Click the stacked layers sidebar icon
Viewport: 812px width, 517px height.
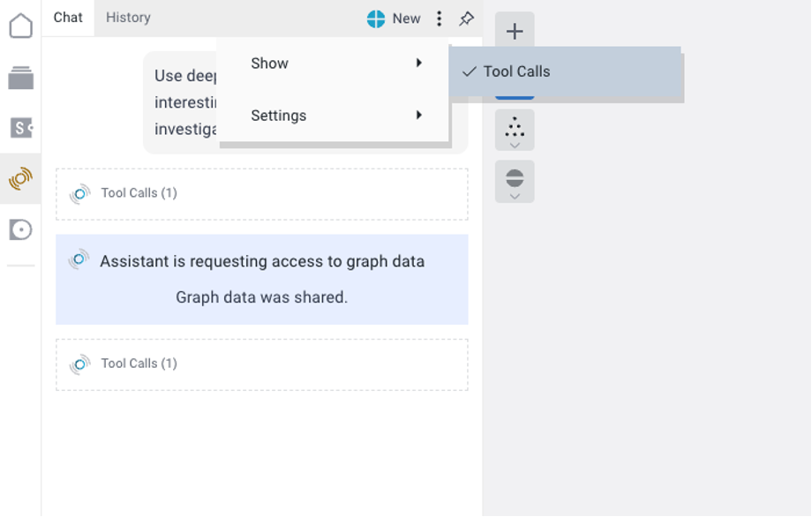[x=20, y=78]
